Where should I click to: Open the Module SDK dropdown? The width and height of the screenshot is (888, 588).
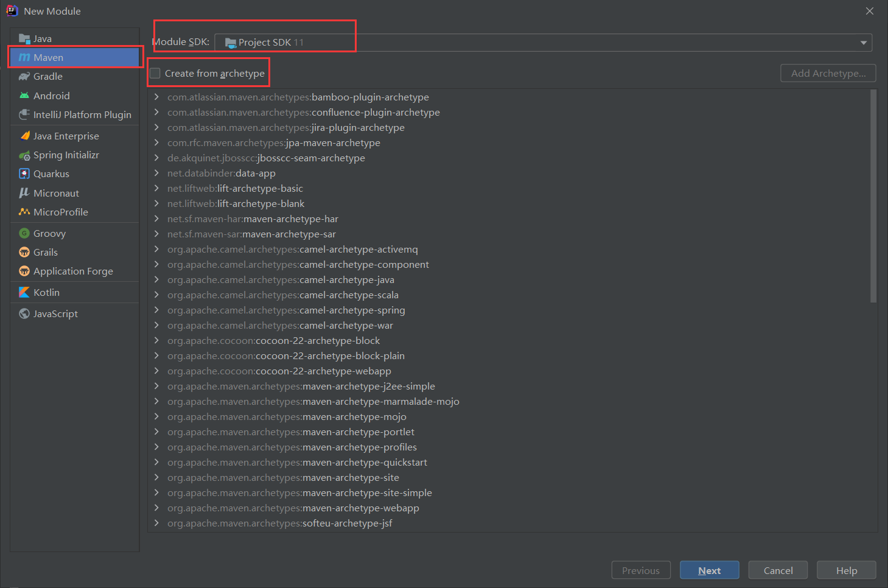863,43
